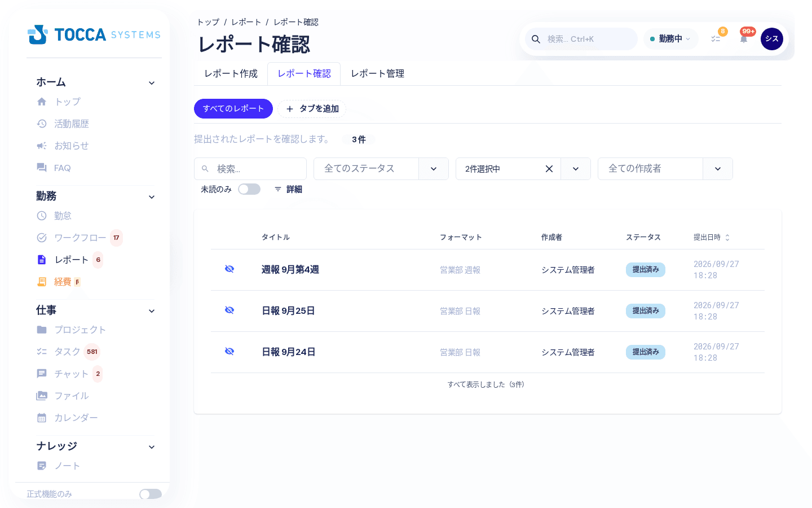This screenshot has width=812, height=508.
Task: Toggle unread eye icon for 週報 9月第4週
Action: pos(230,269)
